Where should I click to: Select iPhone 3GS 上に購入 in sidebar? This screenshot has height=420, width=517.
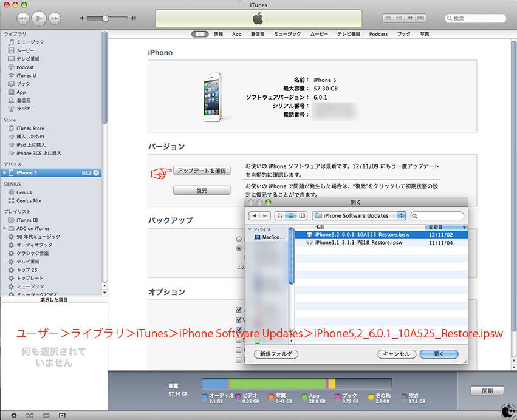tap(38, 153)
